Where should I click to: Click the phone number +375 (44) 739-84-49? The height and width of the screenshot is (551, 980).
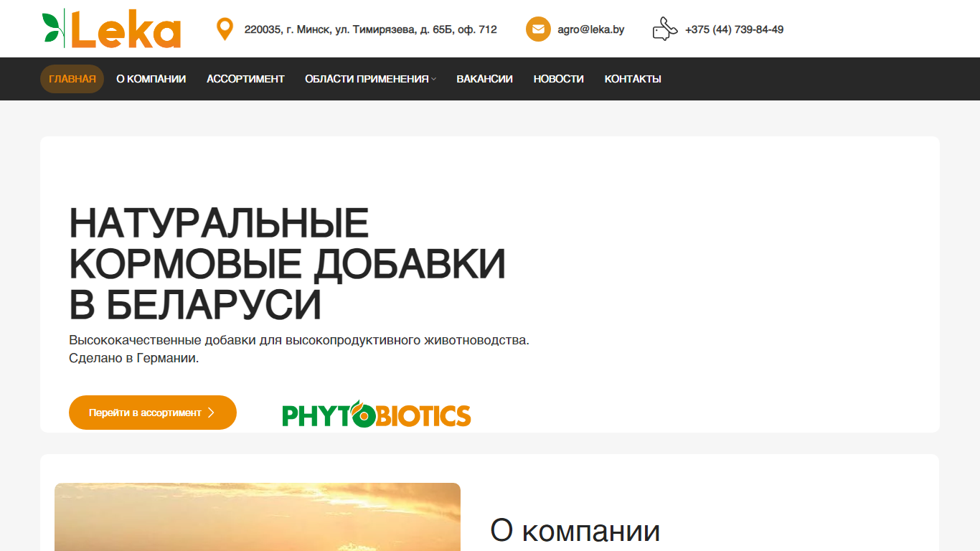[x=734, y=29]
